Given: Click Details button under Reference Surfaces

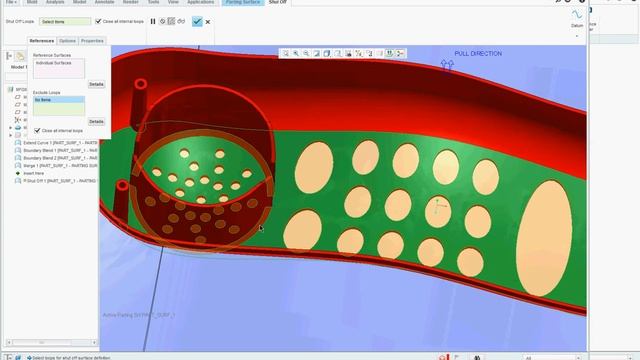Looking at the screenshot, I should tap(96, 84).
